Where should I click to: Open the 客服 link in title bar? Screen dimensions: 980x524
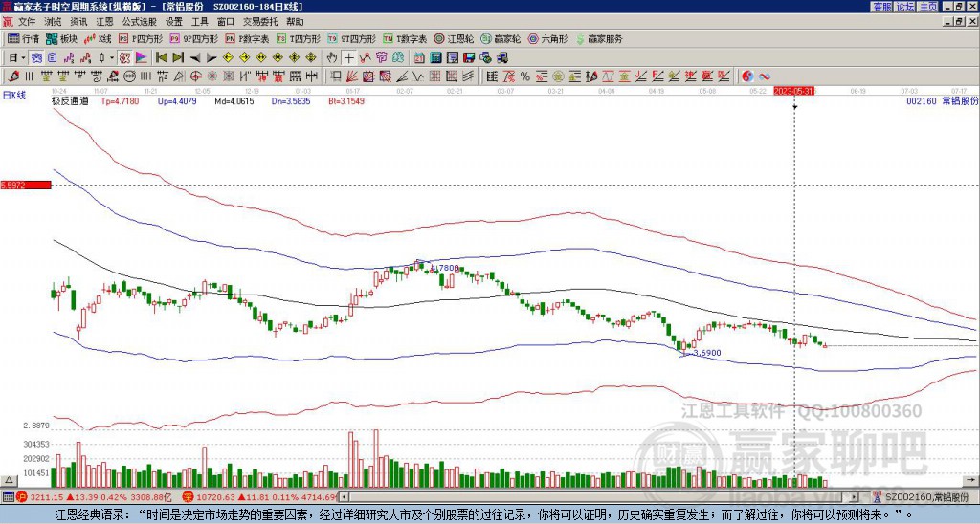point(881,7)
